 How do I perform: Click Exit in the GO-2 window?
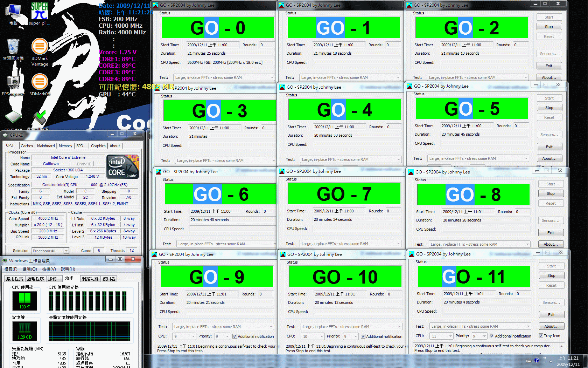tap(549, 66)
